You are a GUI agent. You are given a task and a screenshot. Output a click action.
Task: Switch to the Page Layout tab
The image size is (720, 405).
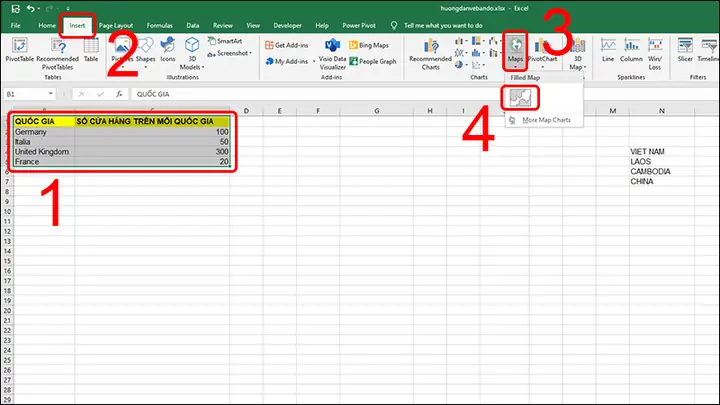[116, 25]
